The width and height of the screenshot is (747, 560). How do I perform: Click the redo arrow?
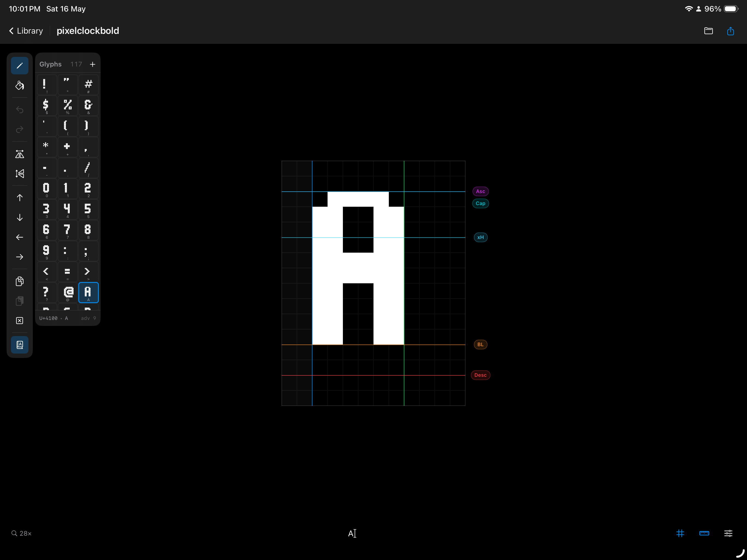[20, 130]
